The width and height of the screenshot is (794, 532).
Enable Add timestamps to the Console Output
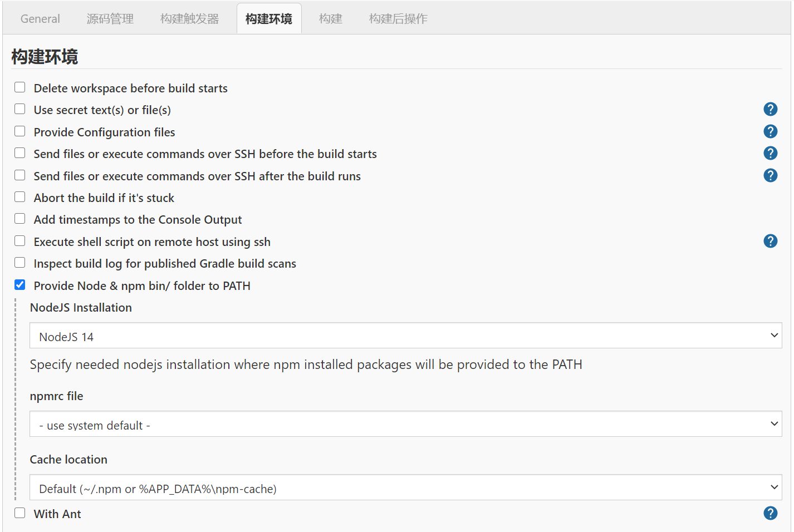click(20, 219)
